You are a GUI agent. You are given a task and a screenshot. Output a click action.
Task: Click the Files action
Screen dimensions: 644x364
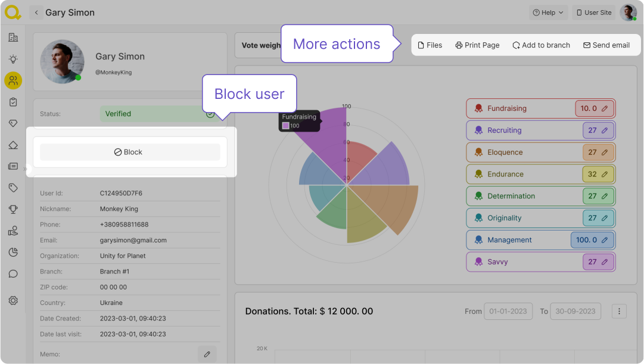point(430,45)
